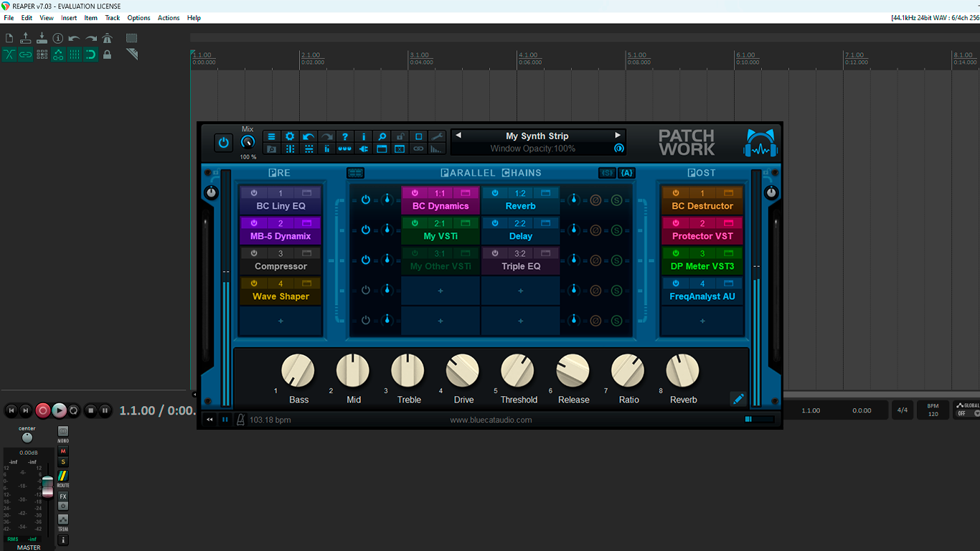Click the Threshold macro knob
Screen dimensions: 980x551
click(517, 371)
